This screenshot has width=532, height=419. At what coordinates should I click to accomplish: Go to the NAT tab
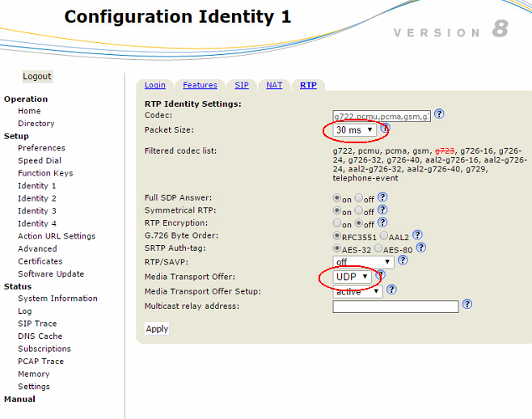[x=275, y=85]
